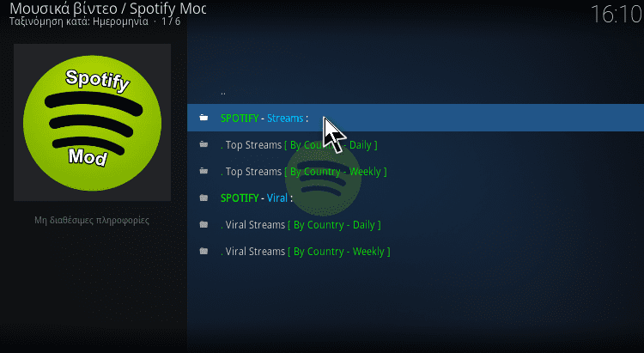
Task: Click folder icon beside SPOTIFY - Streams
Action: click(x=204, y=118)
